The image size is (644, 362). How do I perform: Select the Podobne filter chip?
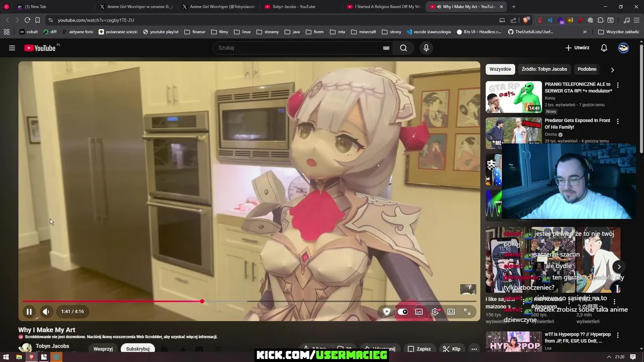tap(587, 69)
